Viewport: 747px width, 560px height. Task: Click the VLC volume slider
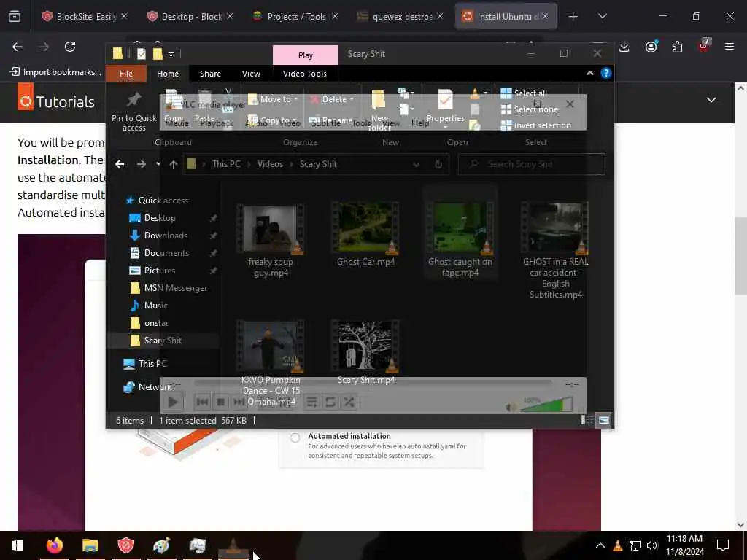coord(546,405)
